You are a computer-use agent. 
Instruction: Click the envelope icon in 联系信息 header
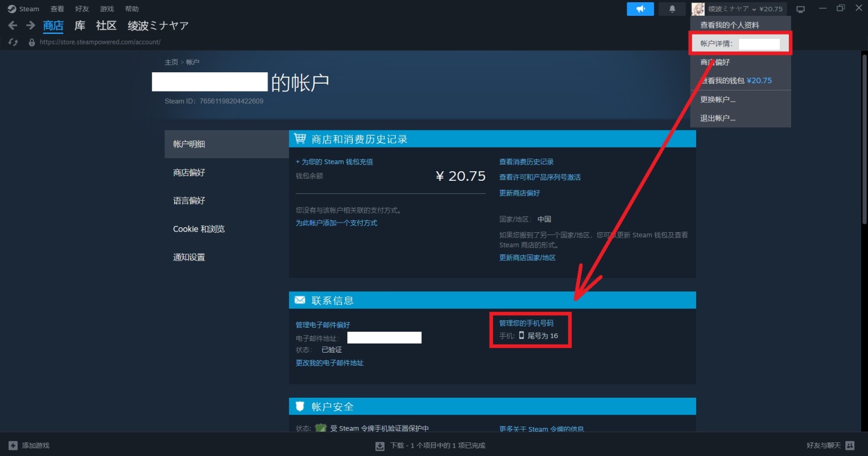tap(300, 300)
